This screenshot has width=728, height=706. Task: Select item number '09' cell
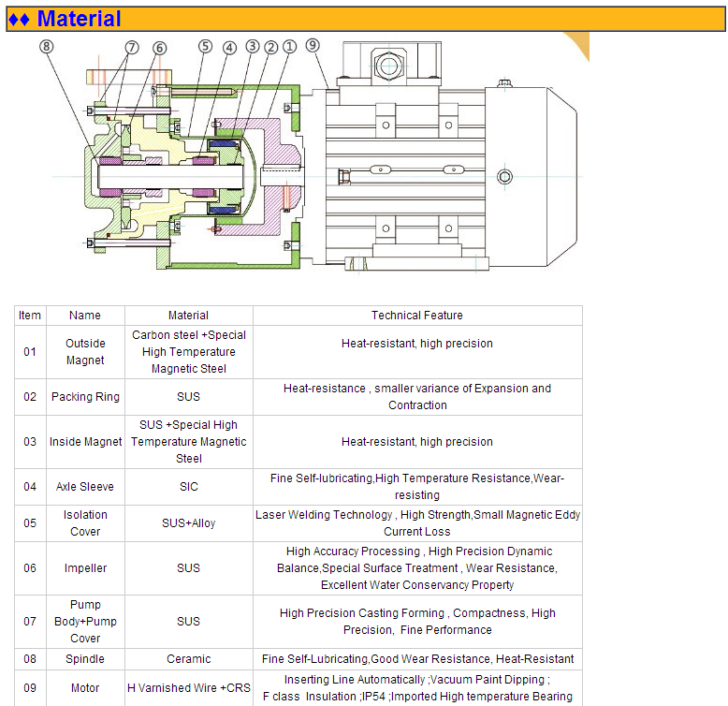(x=30, y=688)
